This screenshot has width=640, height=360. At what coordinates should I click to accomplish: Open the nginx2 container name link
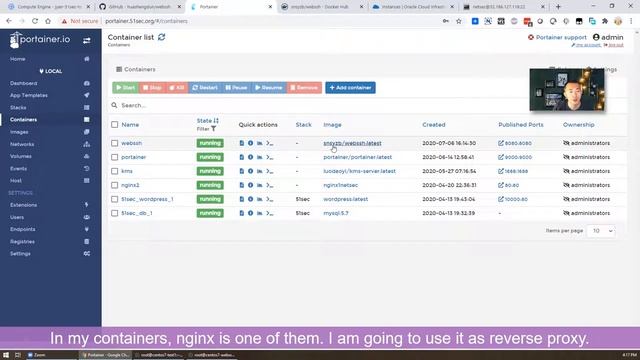tap(130, 185)
